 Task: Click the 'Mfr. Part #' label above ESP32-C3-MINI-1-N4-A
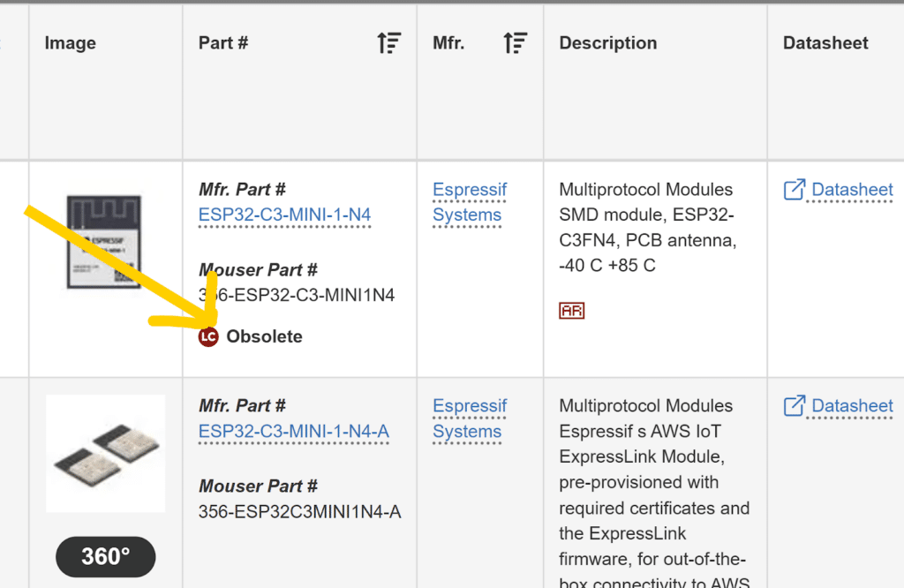pyautogui.click(x=242, y=406)
